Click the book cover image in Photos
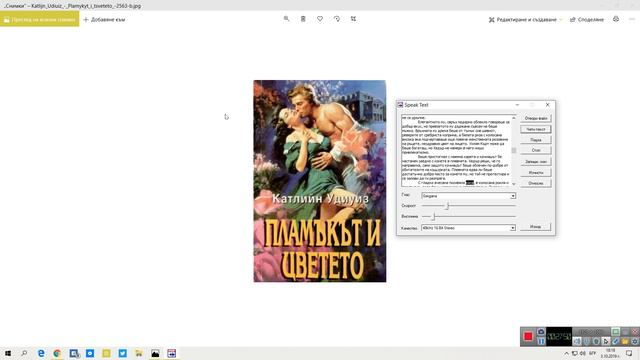This screenshot has height=360, width=640. click(320, 181)
